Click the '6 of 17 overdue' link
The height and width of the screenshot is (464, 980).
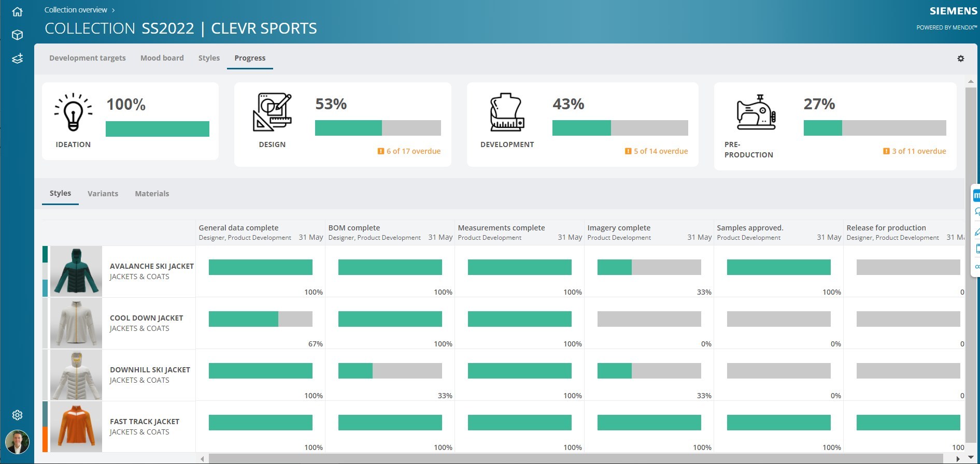(x=413, y=151)
